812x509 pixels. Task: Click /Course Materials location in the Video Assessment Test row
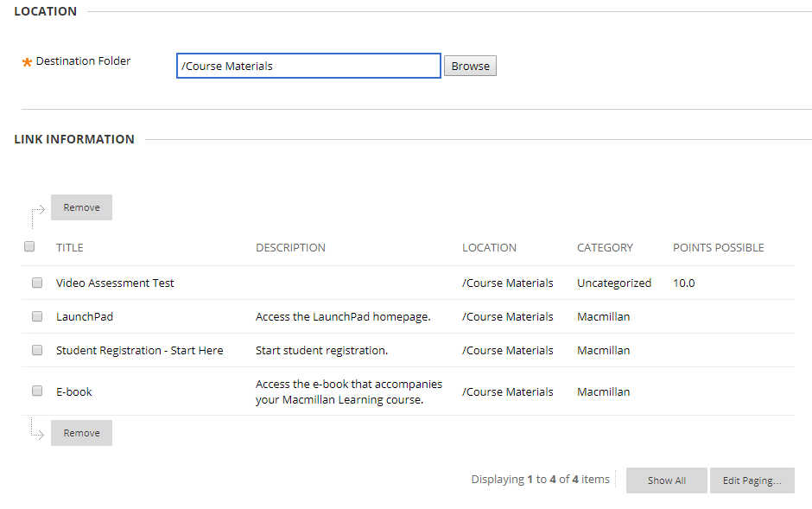coord(508,283)
